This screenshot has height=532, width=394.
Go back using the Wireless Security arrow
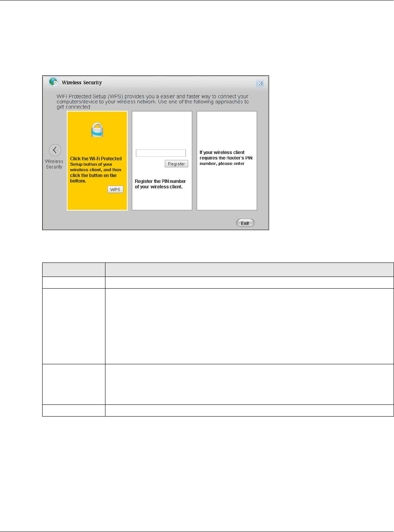(55, 150)
